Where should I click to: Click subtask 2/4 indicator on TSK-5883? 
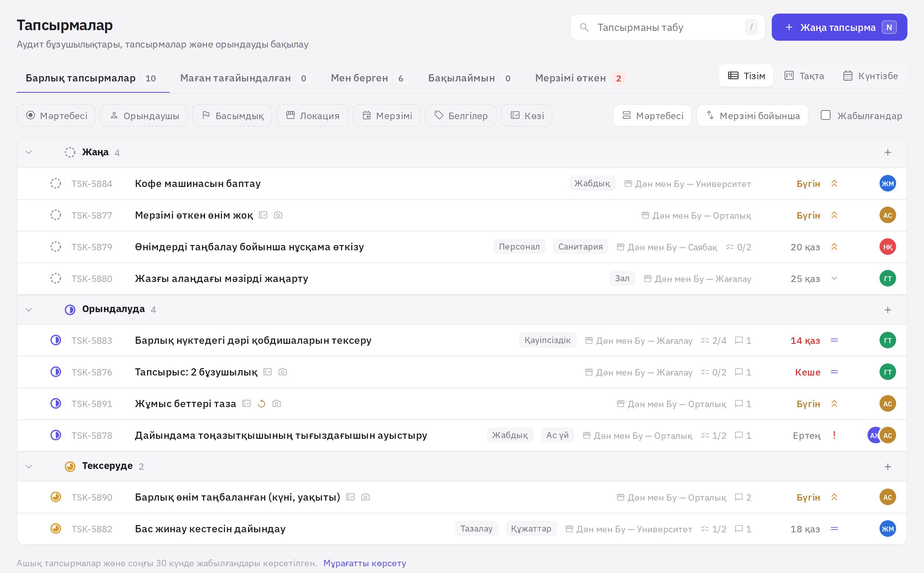click(x=714, y=340)
